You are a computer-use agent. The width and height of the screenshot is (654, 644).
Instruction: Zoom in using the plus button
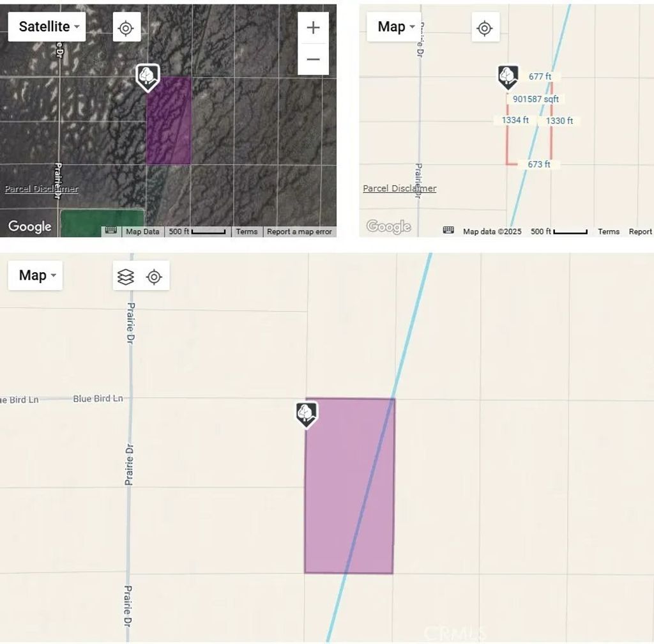pyautogui.click(x=313, y=27)
